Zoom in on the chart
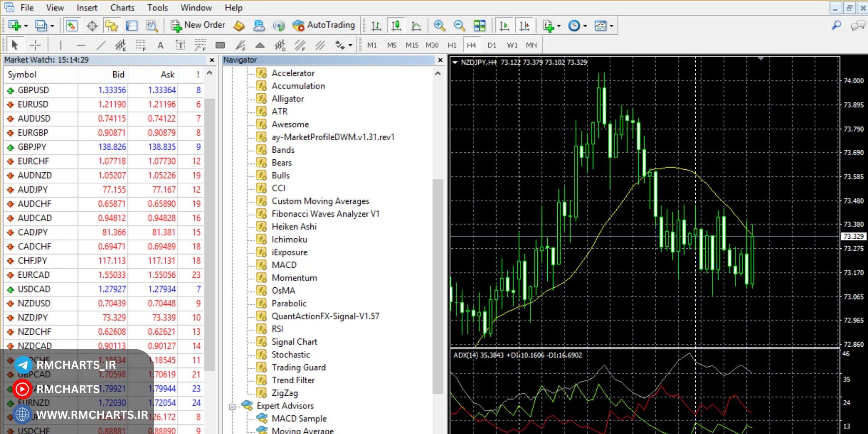This screenshot has height=434, width=868. [x=439, y=26]
